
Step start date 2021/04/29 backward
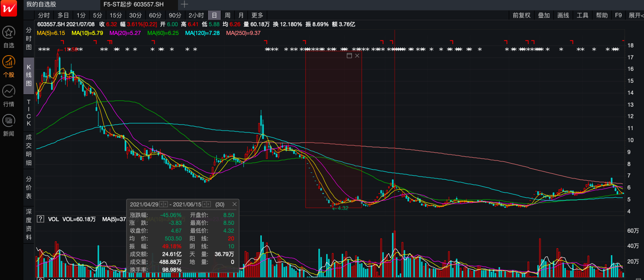161,204
